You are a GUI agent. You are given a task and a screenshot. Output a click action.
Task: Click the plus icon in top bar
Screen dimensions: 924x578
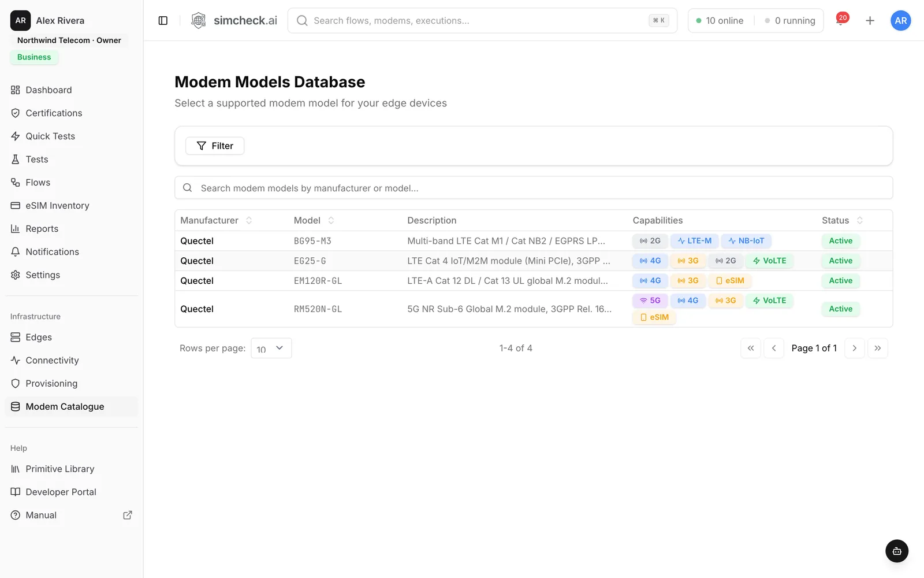tap(870, 21)
